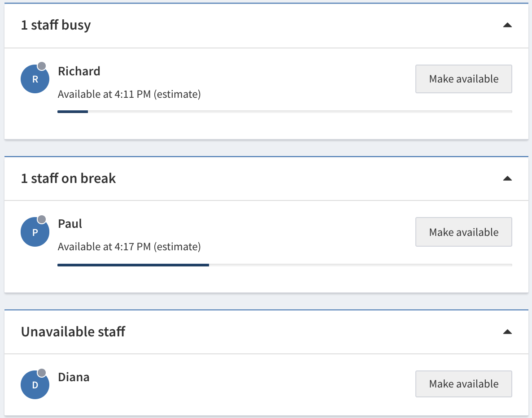Click the name Diana
The height and width of the screenshot is (418, 532).
pyautogui.click(x=74, y=377)
